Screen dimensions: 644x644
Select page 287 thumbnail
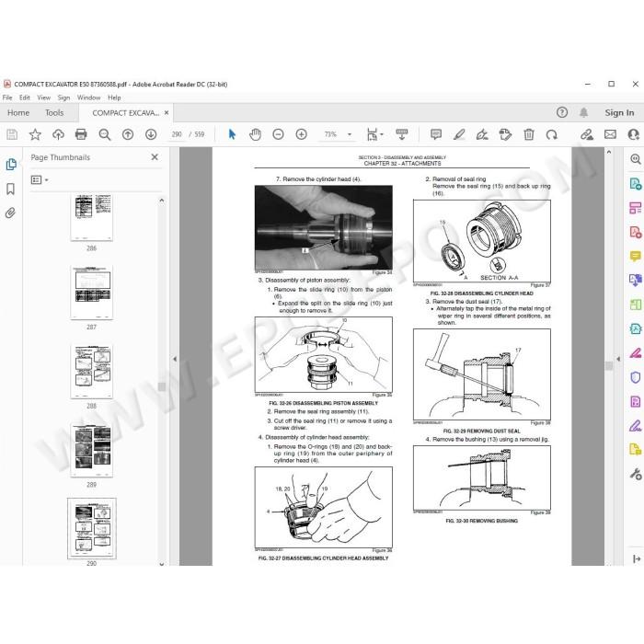pos(92,293)
